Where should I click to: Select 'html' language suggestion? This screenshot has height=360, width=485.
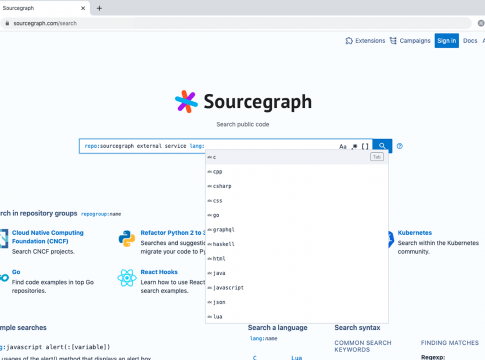pyautogui.click(x=297, y=259)
